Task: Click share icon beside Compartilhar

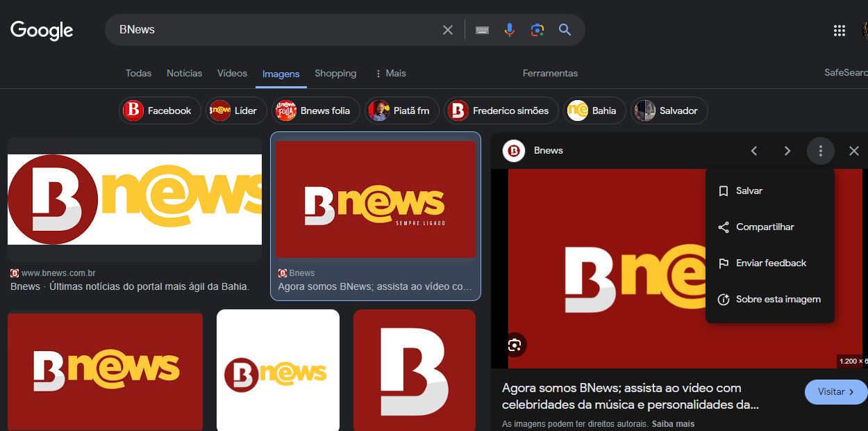Action: click(724, 227)
